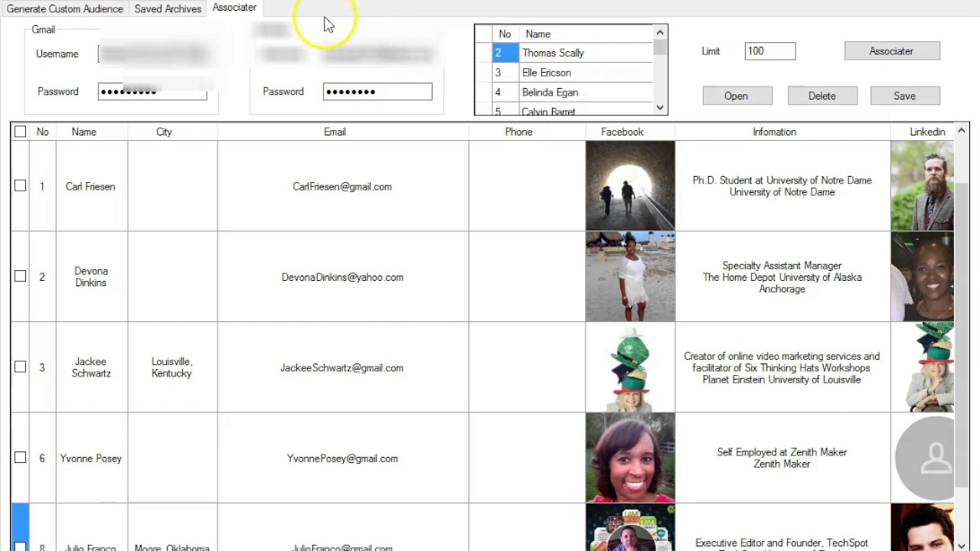Click Yvonne Posey's Linkedin placeholder avatar
Viewport: 980px width, 551px height.
click(923, 458)
